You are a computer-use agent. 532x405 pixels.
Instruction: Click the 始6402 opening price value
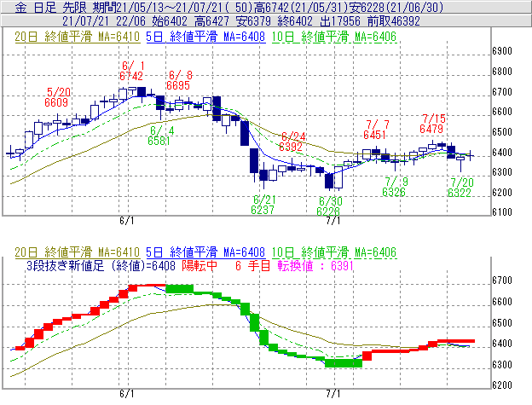170,21
